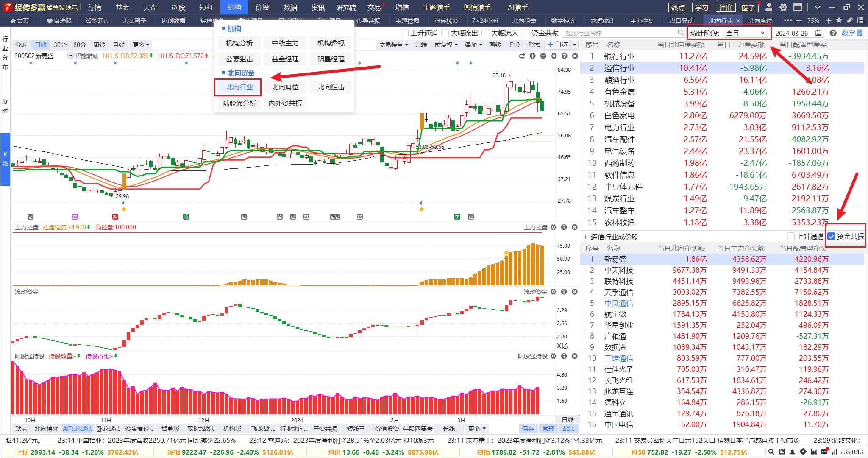The image size is (868, 458).
Task: Enable the 大幅流出 checkbox
Action: 445,33
